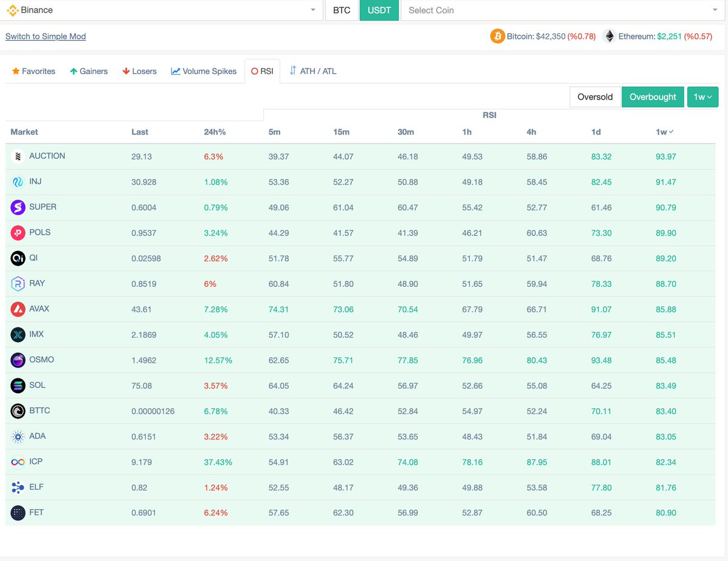Click the SOL coin icon
Screen dimensions: 728x561
point(17,385)
